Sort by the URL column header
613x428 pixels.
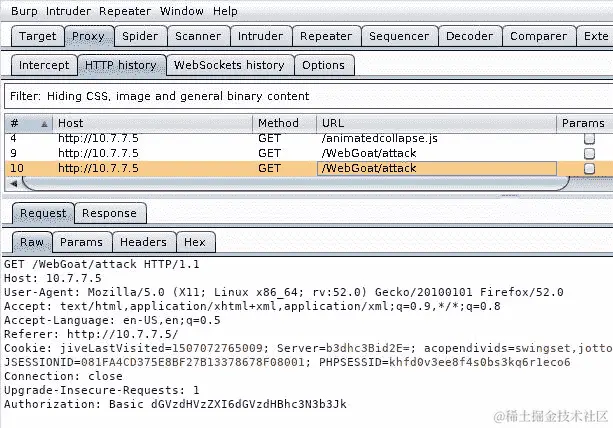pos(436,124)
